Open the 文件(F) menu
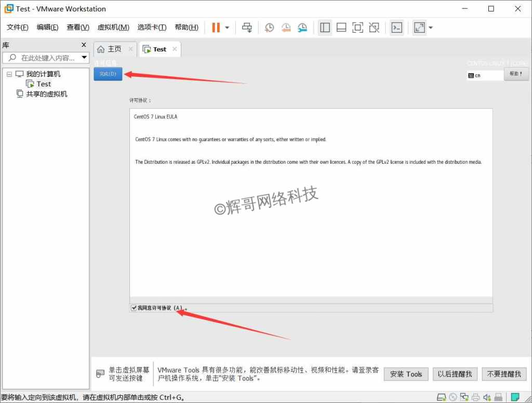 pyautogui.click(x=18, y=28)
